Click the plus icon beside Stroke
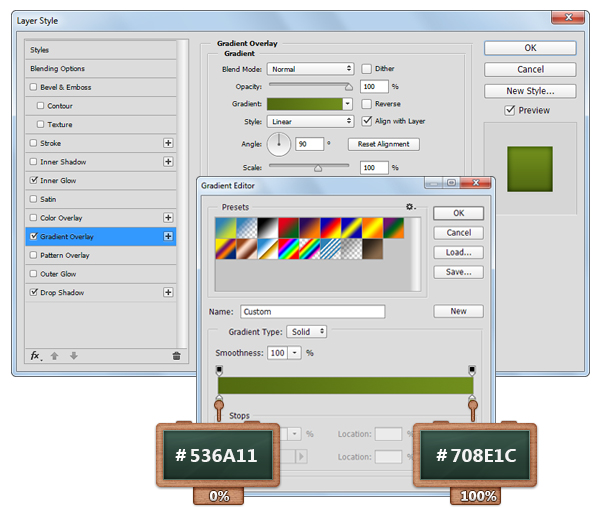600x508 pixels. click(168, 143)
